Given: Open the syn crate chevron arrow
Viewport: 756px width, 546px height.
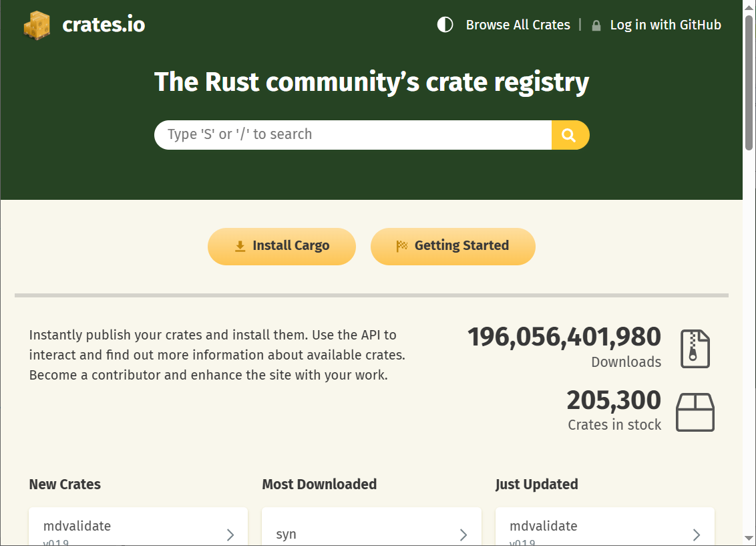Looking at the screenshot, I should (463, 534).
